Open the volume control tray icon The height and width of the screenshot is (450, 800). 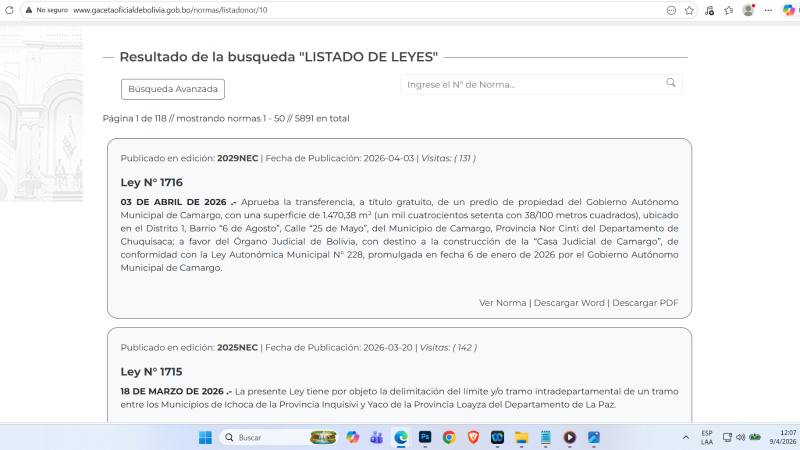741,438
